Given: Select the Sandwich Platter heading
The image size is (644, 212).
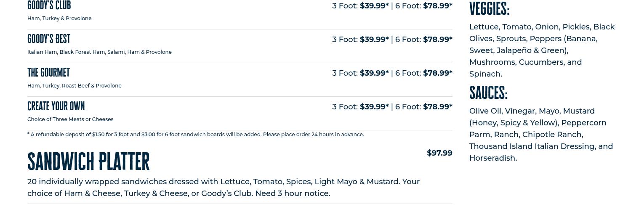Looking at the screenshot, I should point(88,162).
